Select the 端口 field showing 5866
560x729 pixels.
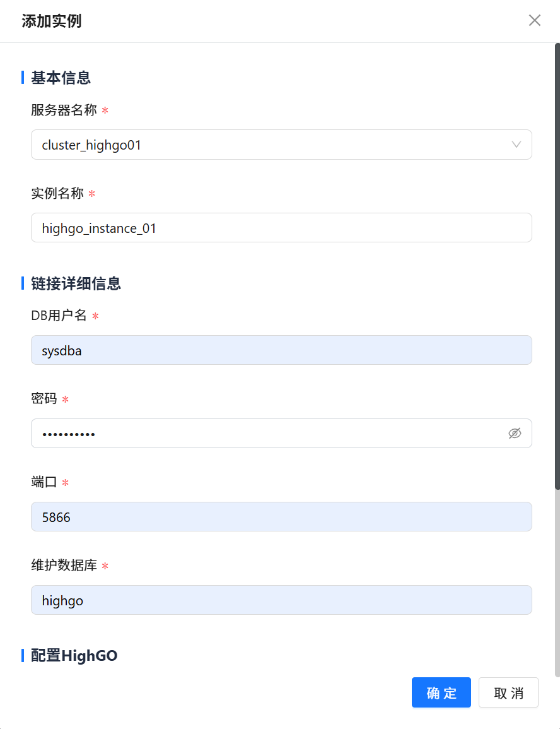point(281,517)
